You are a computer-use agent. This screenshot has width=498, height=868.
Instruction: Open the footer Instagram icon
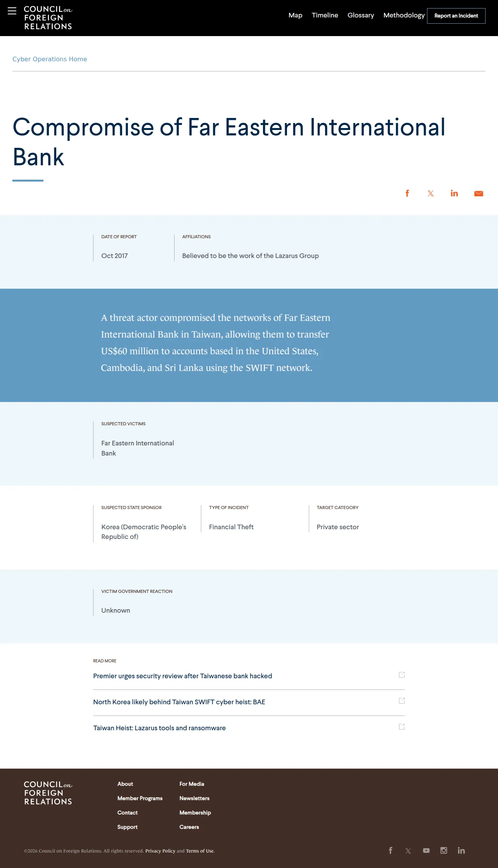444,851
